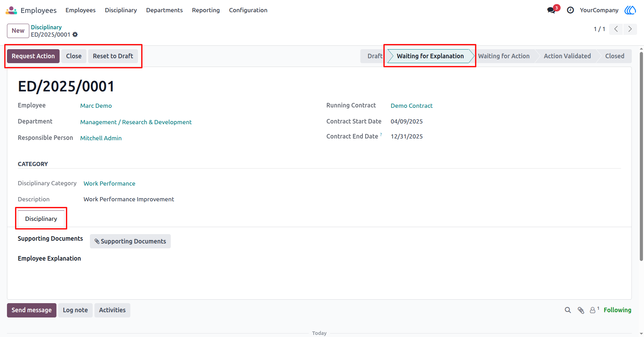Open Activities in chatter
Image resolution: width=644 pixels, height=337 pixels.
[112, 310]
